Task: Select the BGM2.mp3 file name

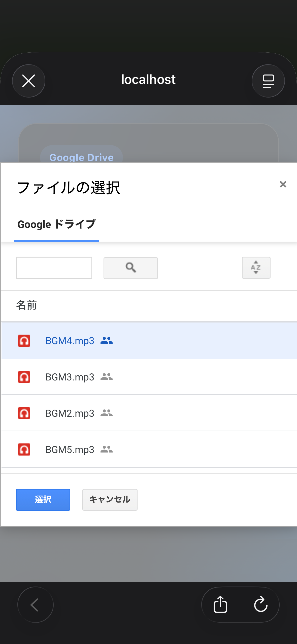Action: point(70,413)
